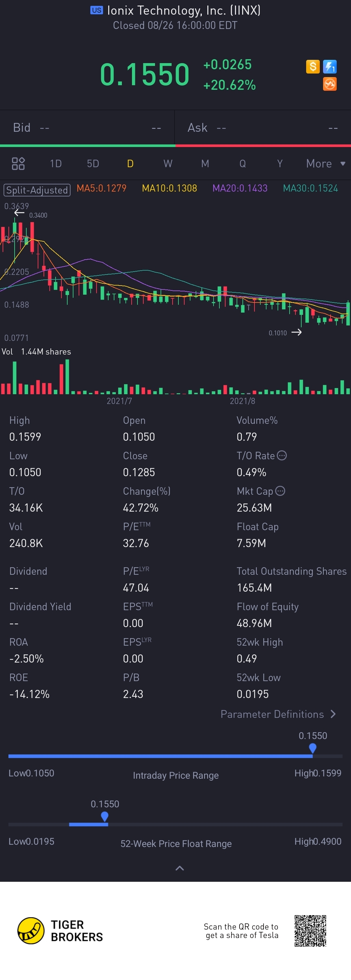Tap the 52-Week Price Range slider marker

(105, 816)
